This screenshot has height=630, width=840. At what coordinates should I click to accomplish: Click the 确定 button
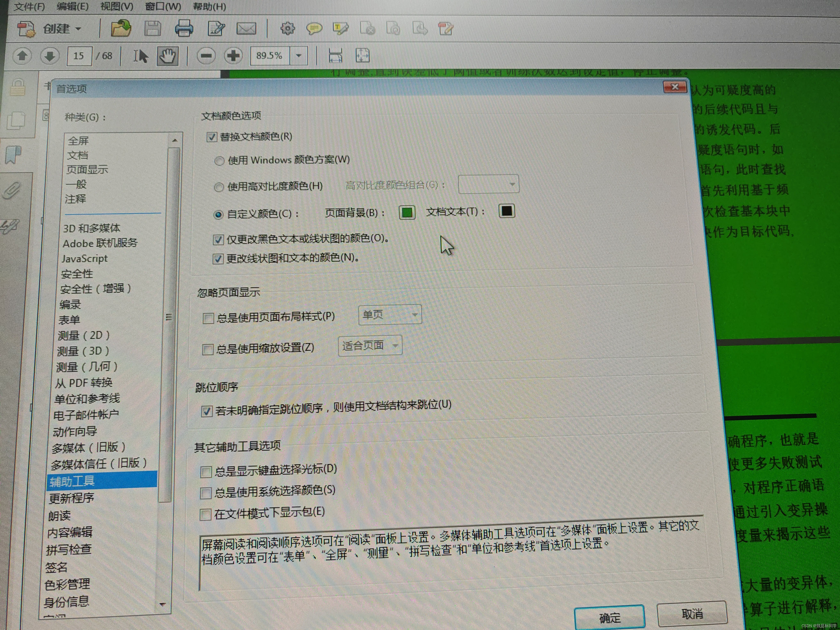(609, 617)
